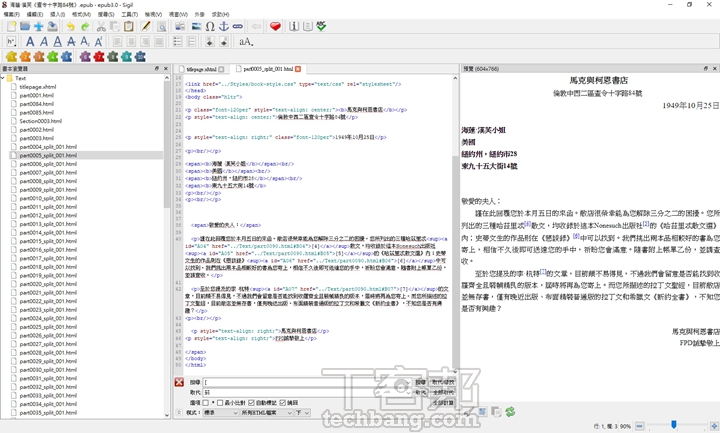The image size is (720, 433).
Task: Open the search direction 下 dropdown
Action: coord(303,413)
